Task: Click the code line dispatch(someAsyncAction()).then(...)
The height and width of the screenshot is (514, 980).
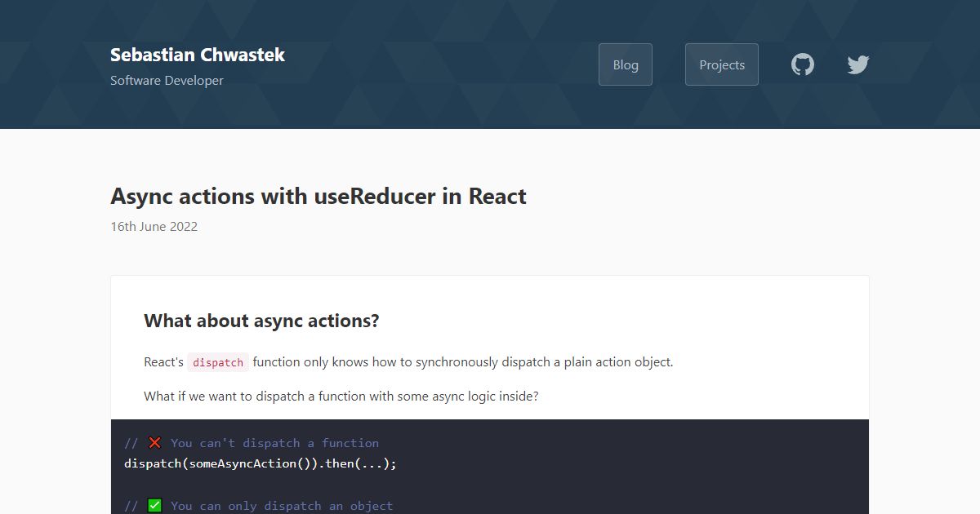Action: pyautogui.click(x=261, y=463)
